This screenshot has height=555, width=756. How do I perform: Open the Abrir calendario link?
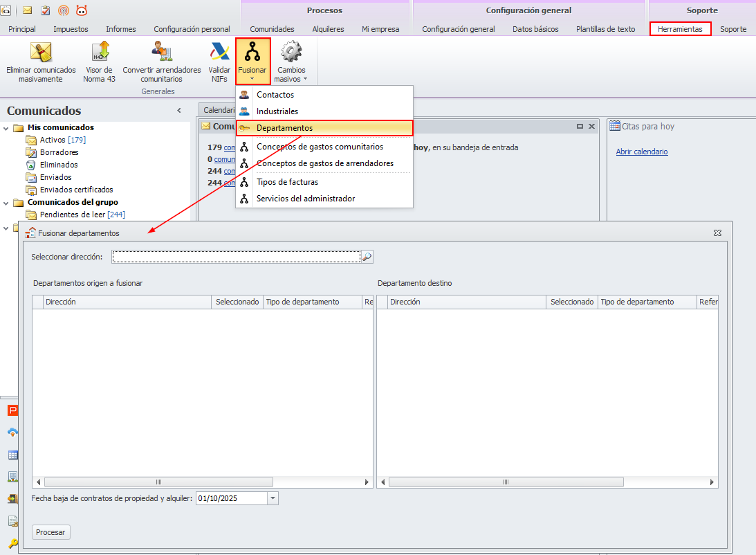pos(642,152)
